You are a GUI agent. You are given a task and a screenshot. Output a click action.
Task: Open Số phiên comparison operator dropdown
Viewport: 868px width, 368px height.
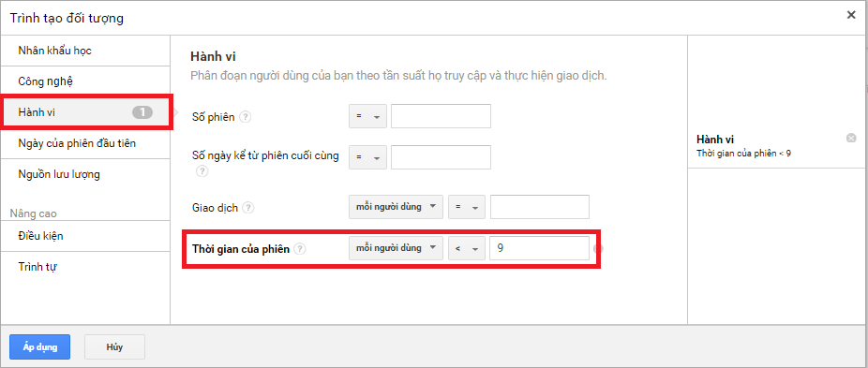click(x=367, y=117)
